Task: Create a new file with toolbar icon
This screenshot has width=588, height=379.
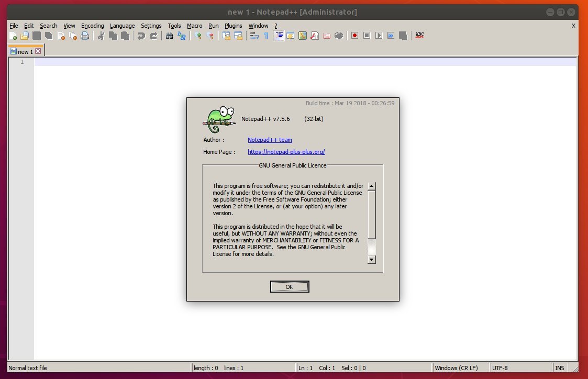Action: click(x=13, y=36)
